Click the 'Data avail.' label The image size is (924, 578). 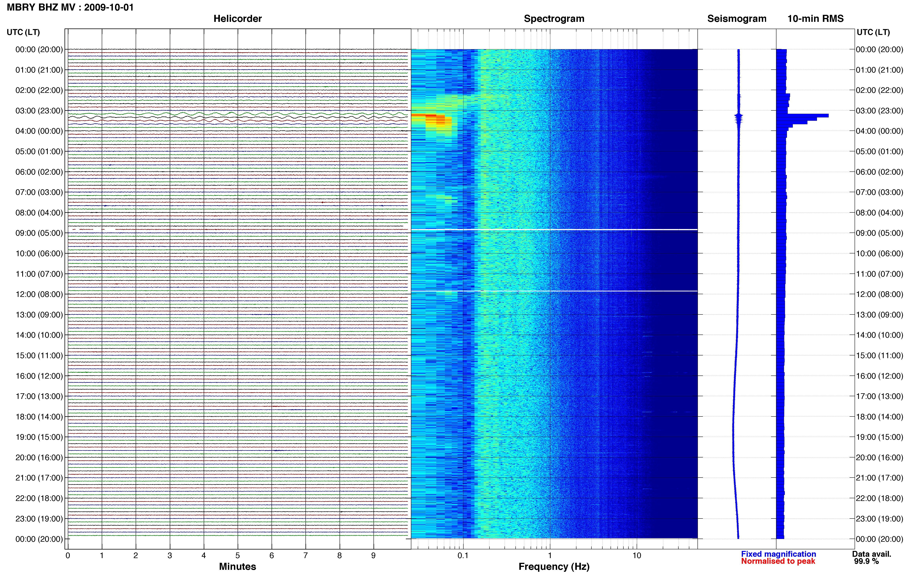click(x=872, y=554)
